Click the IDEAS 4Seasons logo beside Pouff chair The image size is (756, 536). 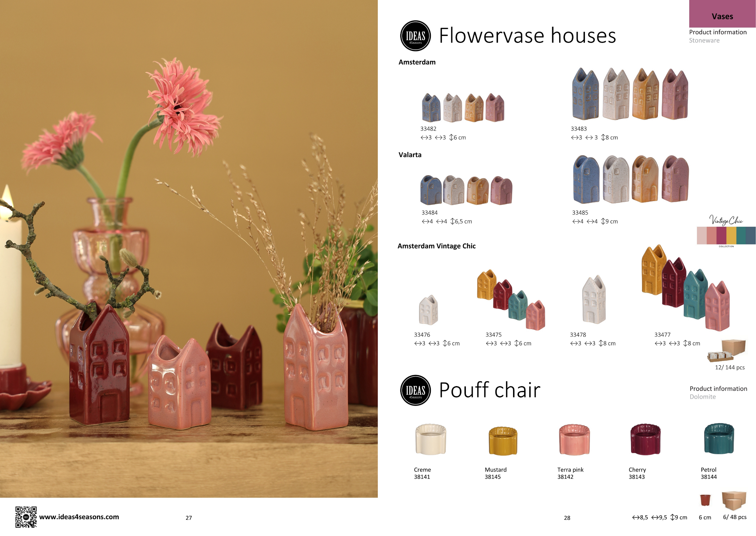coord(415,390)
